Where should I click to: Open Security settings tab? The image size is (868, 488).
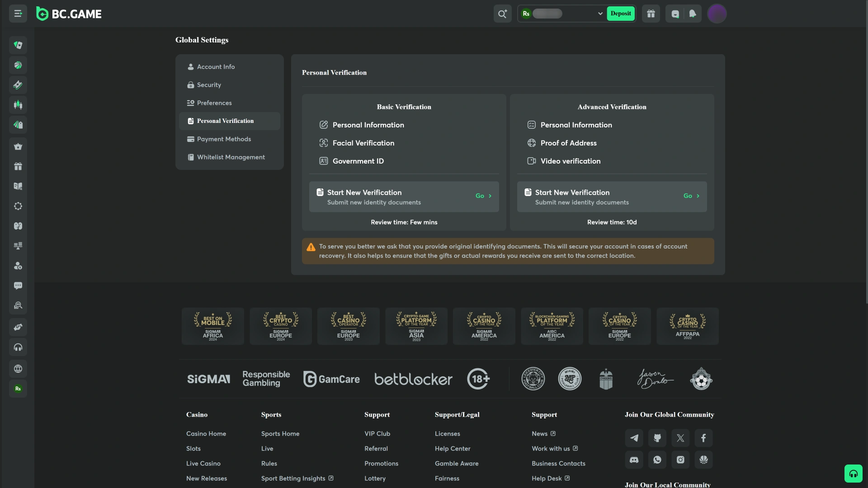209,85
